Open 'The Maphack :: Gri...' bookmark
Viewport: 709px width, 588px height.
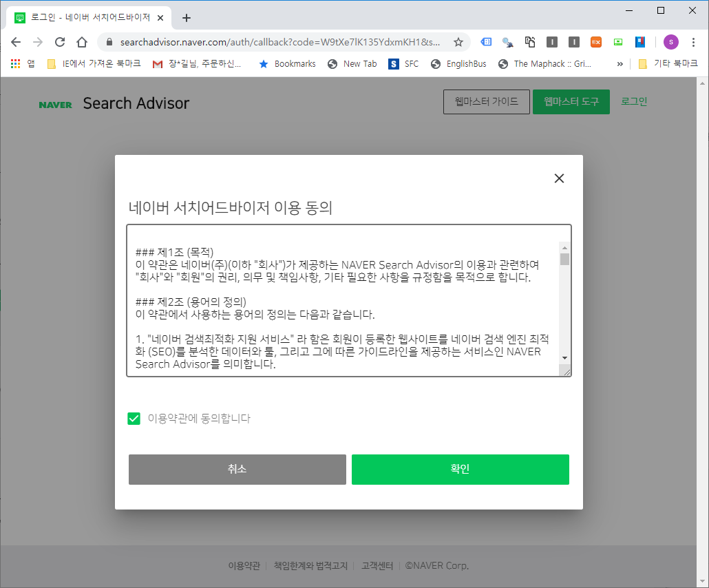(545, 64)
